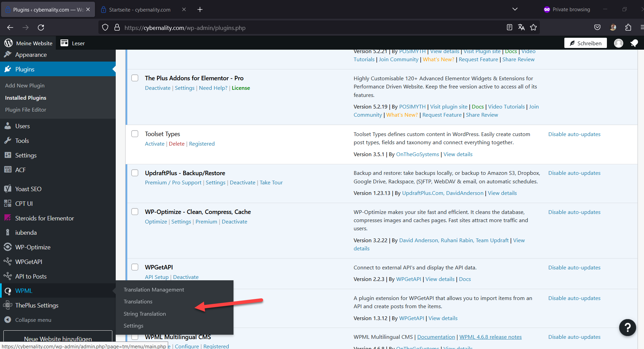This screenshot has height=349, width=644.
Task: Open WPML 4.6.8 release notes
Action: click(490, 337)
